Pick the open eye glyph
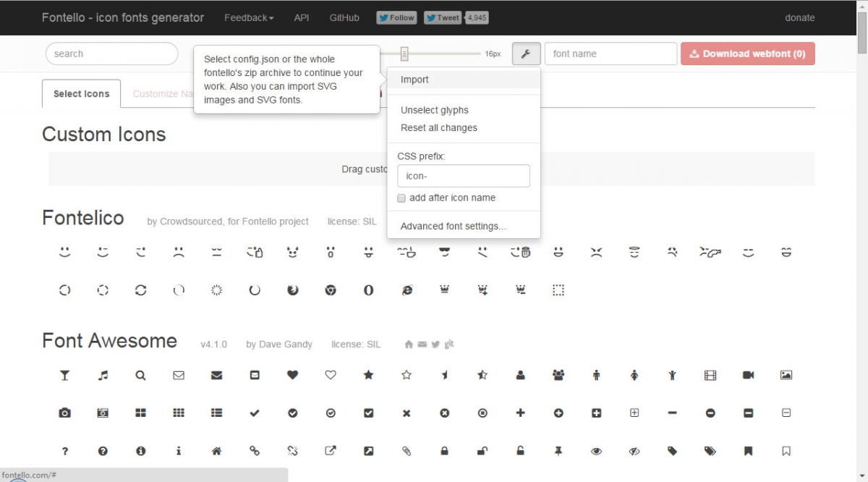868x482 pixels. (x=596, y=451)
